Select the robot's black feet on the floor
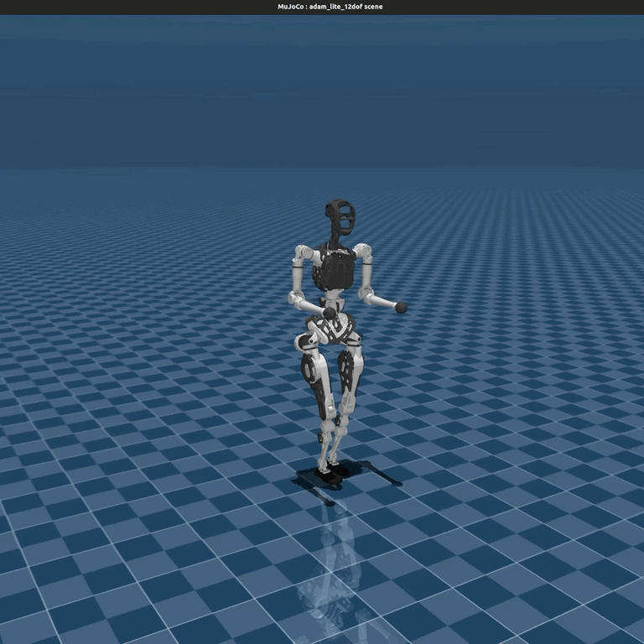644x644 pixels. click(x=328, y=472)
